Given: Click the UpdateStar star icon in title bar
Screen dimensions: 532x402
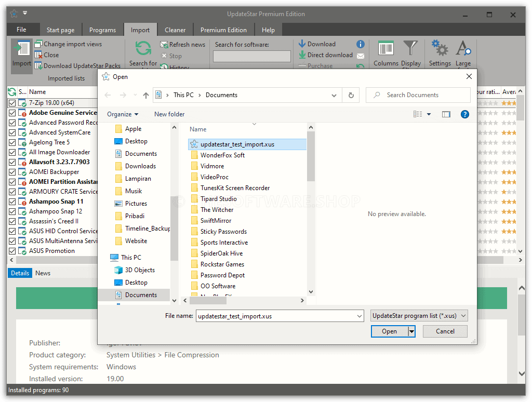Looking at the screenshot, I should pyautogui.click(x=14, y=14).
